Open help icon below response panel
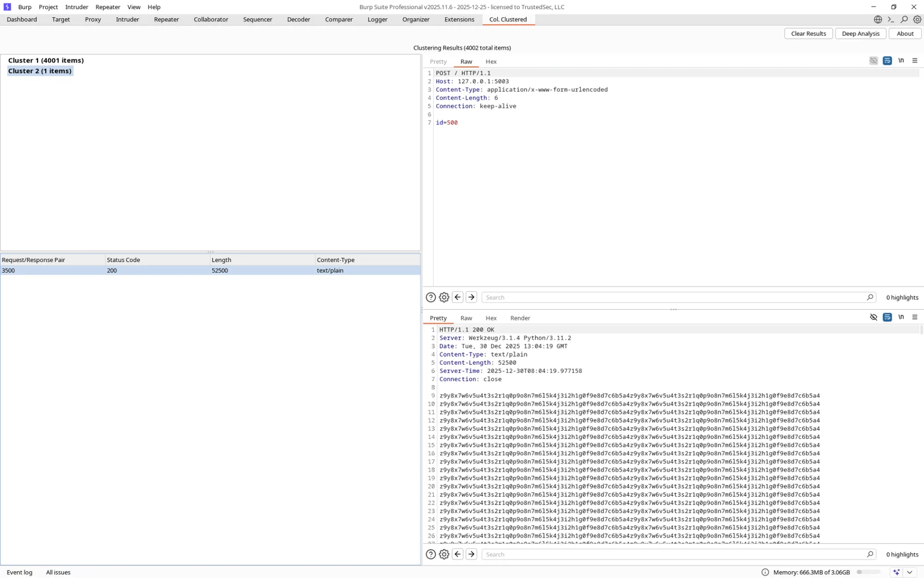924x578 pixels. [x=431, y=554]
